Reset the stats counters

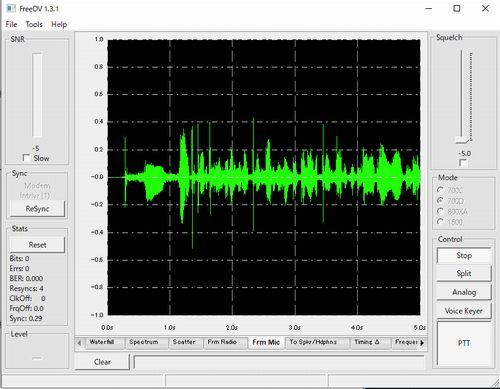coord(37,245)
